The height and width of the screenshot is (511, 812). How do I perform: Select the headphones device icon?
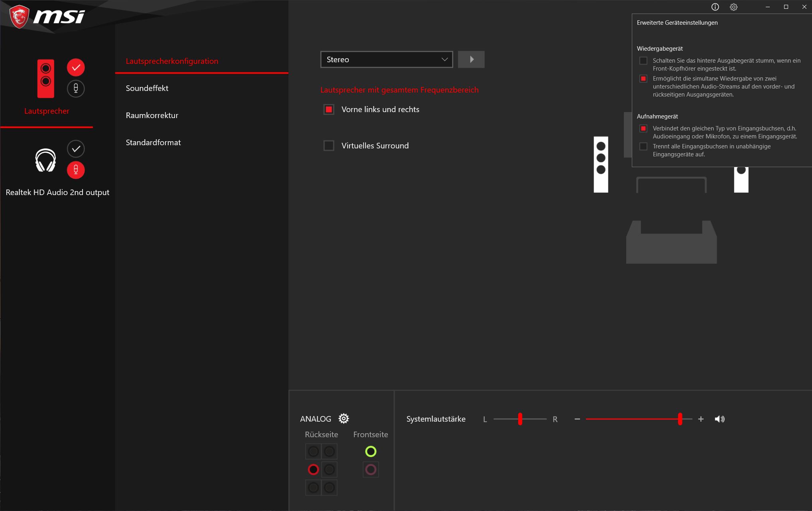coord(45,160)
